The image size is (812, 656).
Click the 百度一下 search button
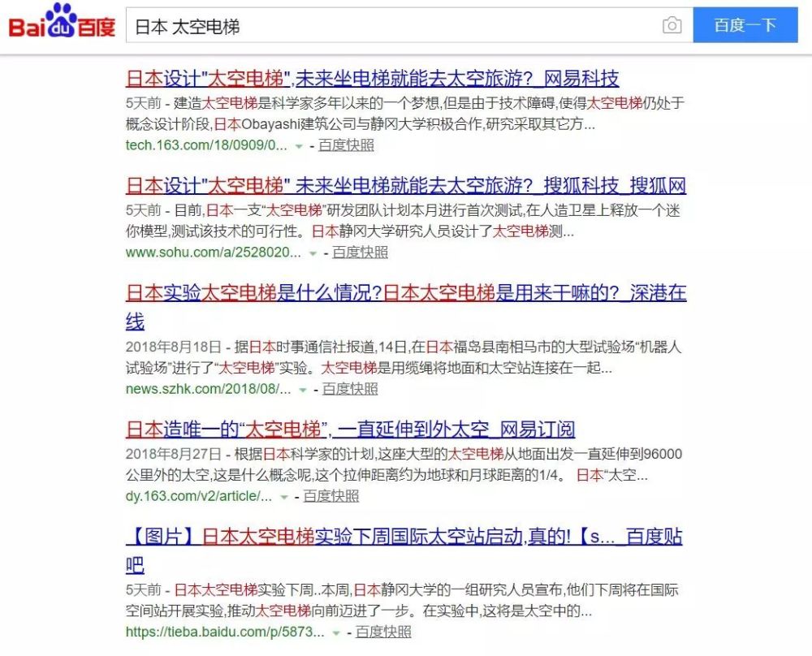click(x=745, y=25)
